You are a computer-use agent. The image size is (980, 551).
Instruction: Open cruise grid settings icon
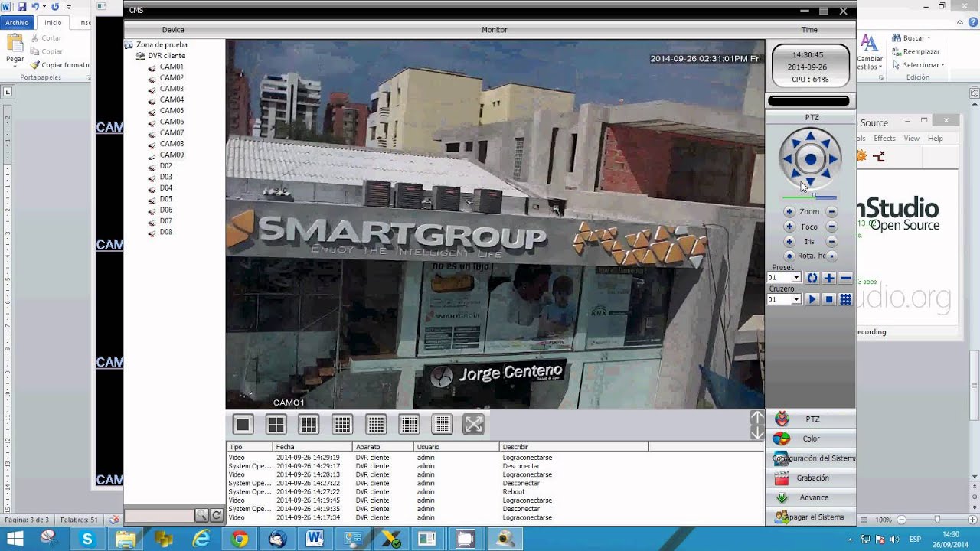coord(846,299)
